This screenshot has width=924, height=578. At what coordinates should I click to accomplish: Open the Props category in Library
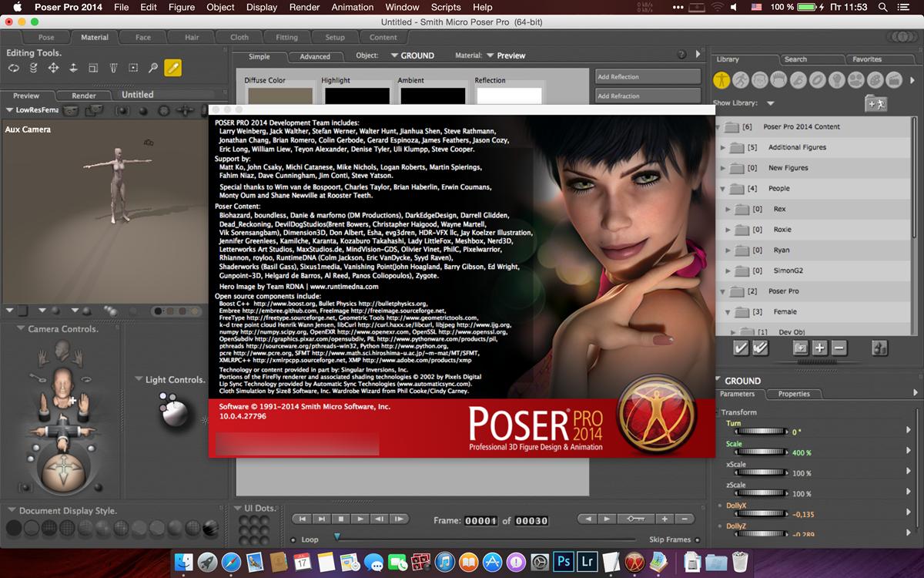click(x=818, y=79)
